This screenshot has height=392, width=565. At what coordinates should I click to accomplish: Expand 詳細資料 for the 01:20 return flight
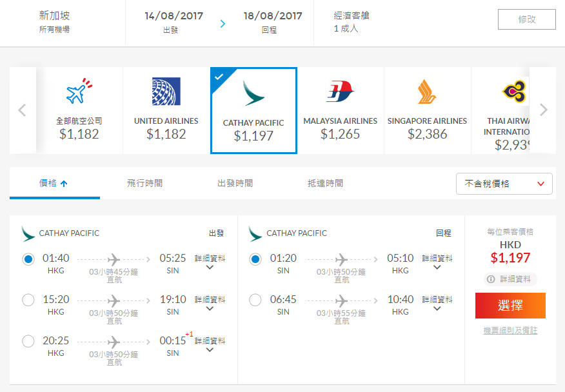tap(437, 262)
